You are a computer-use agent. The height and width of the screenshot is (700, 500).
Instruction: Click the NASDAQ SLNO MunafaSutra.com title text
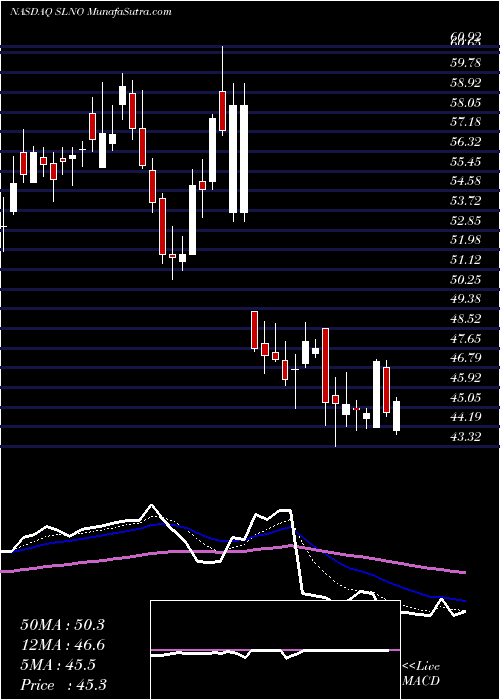click(91, 12)
